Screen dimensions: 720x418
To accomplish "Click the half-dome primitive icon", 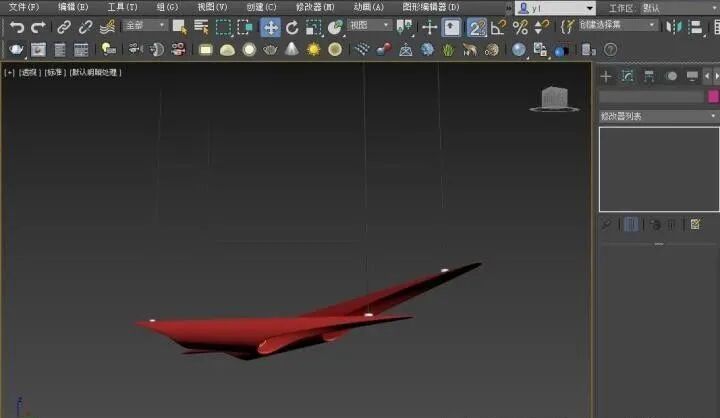I will [227, 50].
